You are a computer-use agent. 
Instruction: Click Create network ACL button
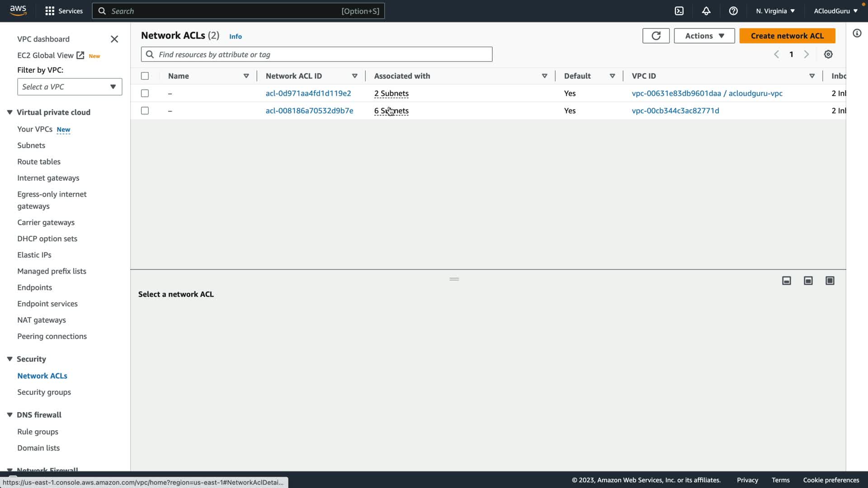click(x=787, y=36)
